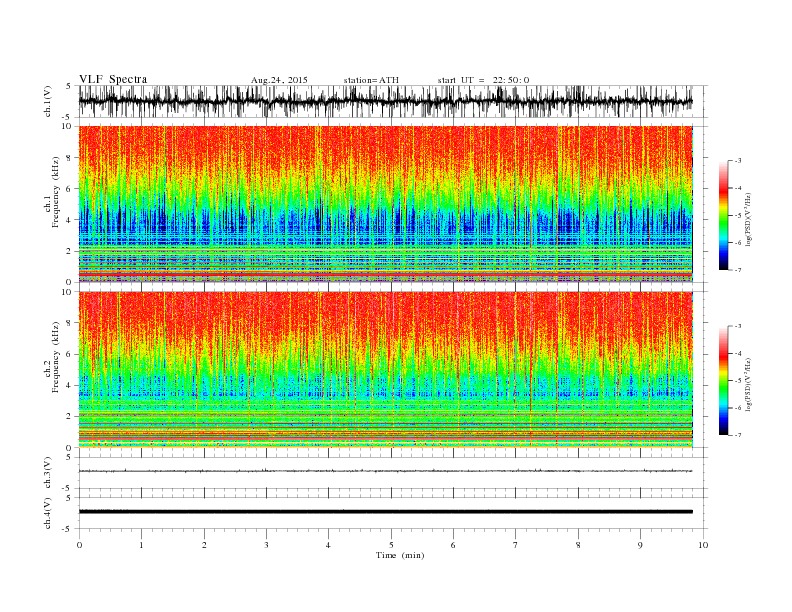Click the 'VLF Spectra' plot title
Screen dimensions: 792x612
[113, 79]
